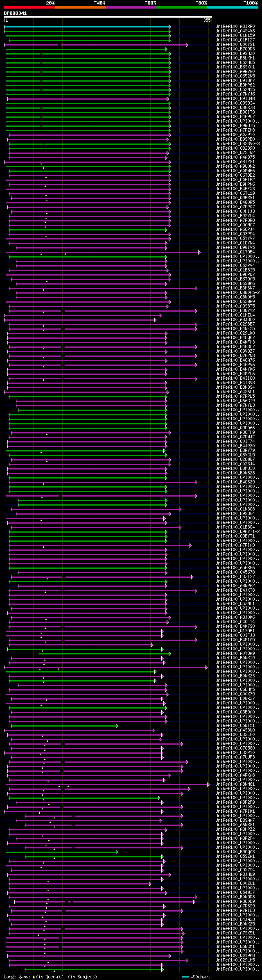
Task: Select label UniRef100_A7RPL5
Action: [235, 397]
